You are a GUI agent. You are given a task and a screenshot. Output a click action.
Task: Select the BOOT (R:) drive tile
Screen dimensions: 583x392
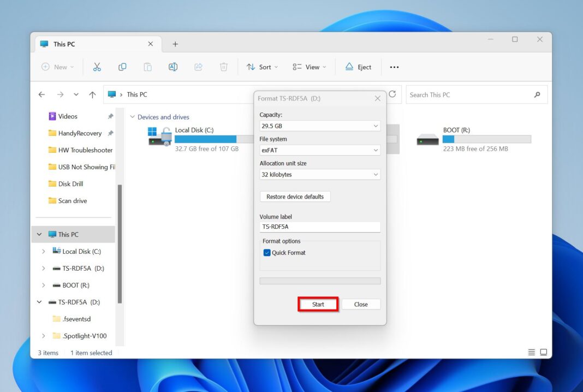(473, 139)
